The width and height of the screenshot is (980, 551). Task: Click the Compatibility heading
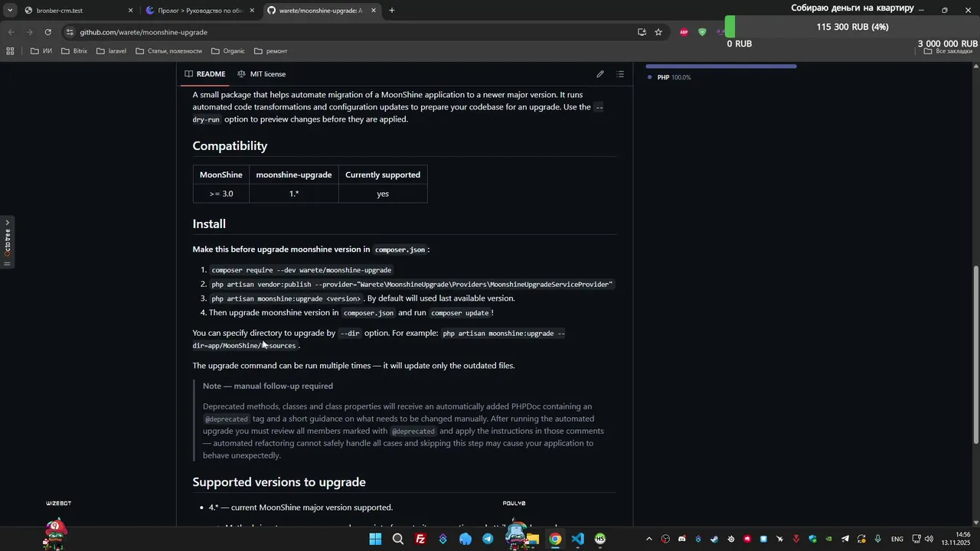click(x=230, y=145)
